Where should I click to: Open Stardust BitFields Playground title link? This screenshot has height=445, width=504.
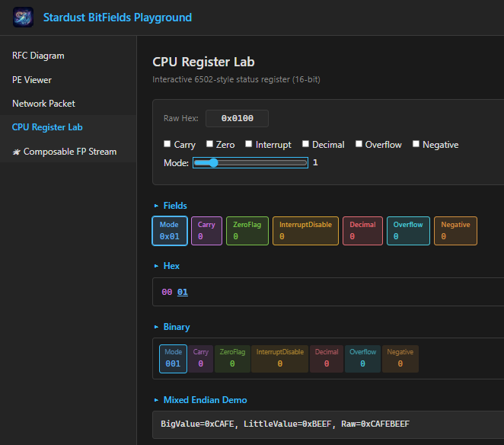coord(117,18)
